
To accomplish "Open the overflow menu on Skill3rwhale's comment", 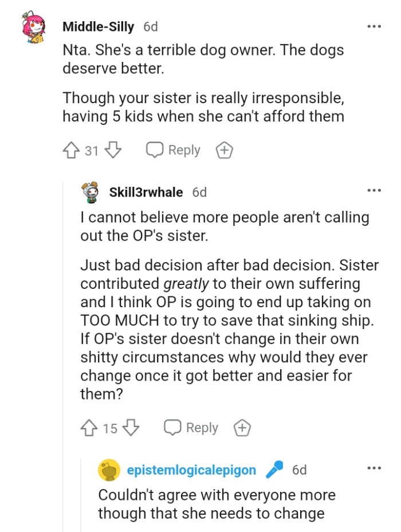I will pyautogui.click(x=374, y=189).
